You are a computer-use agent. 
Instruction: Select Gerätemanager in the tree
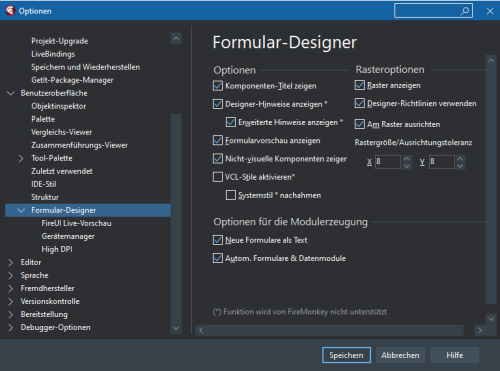[68, 236]
